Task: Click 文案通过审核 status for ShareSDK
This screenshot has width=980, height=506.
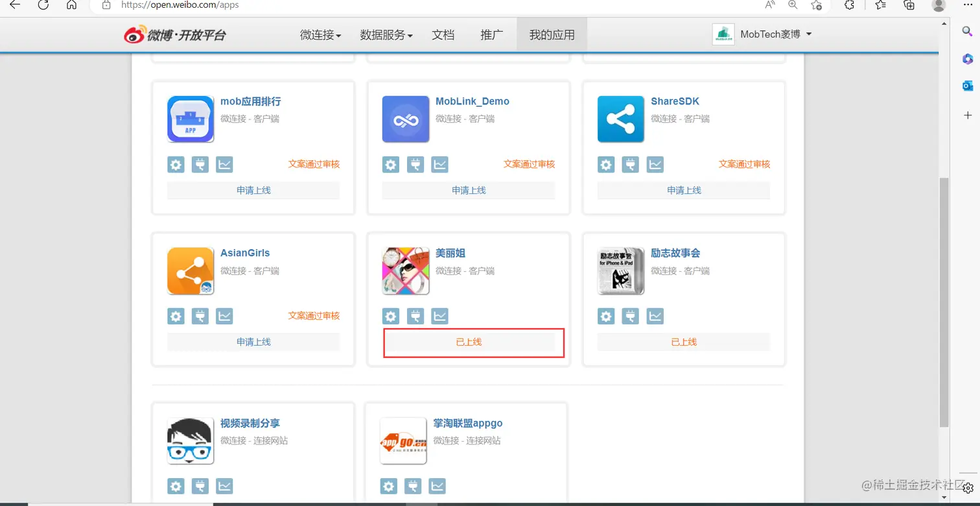Action: pos(744,164)
